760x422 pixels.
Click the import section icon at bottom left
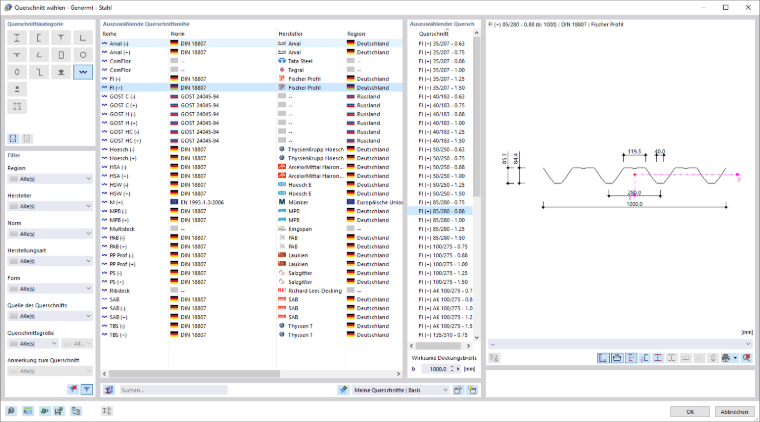[44, 411]
